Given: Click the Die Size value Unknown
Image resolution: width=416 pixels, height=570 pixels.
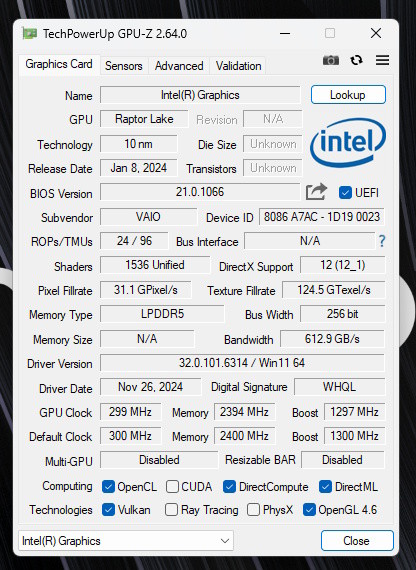Looking at the screenshot, I should pos(273,144).
